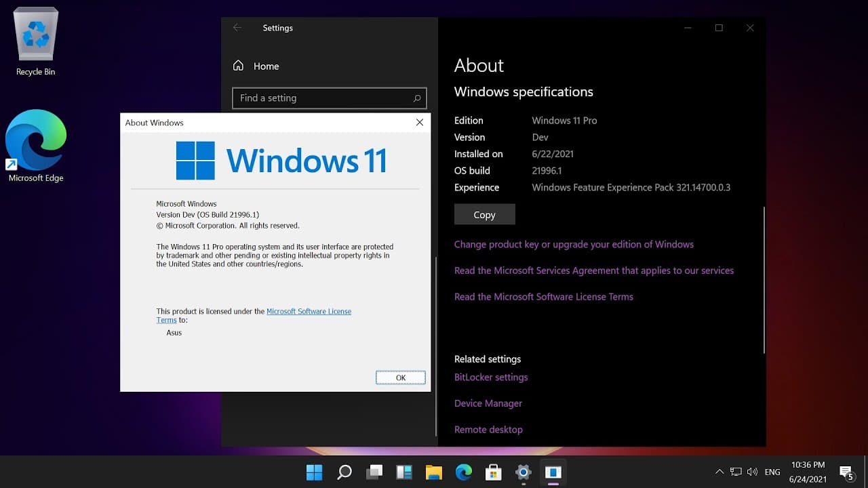Focus the Find a setting search box

click(330, 98)
